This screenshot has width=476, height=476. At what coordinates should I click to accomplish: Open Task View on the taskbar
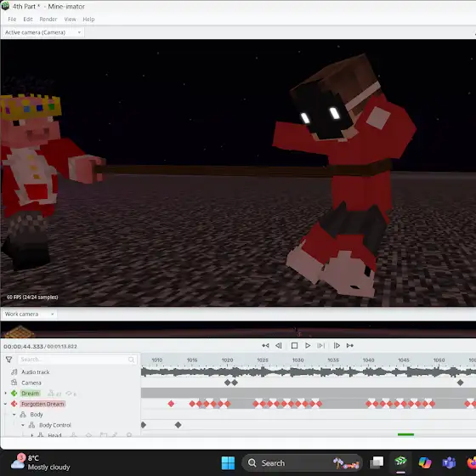tap(377, 463)
